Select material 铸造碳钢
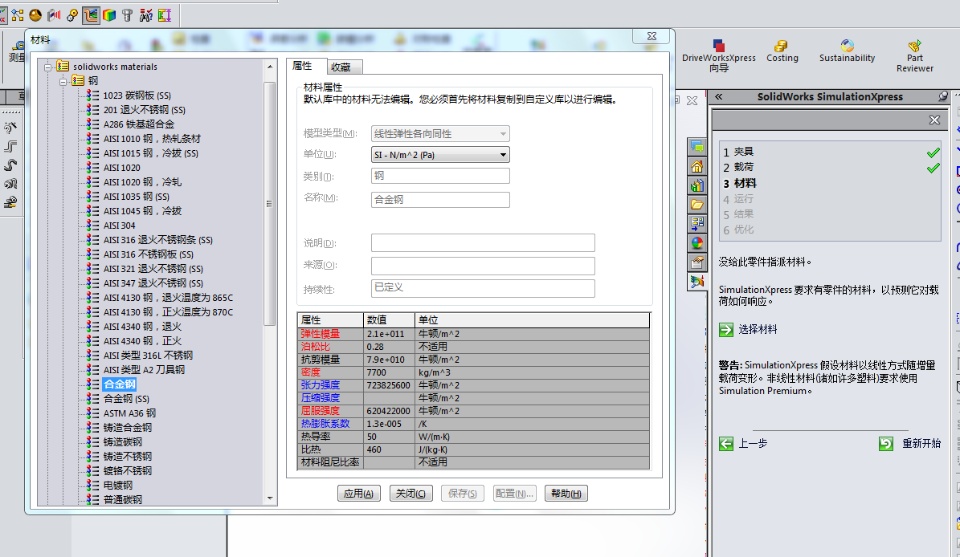Viewport: 960px width, 557px height. [x=122, y=442]
